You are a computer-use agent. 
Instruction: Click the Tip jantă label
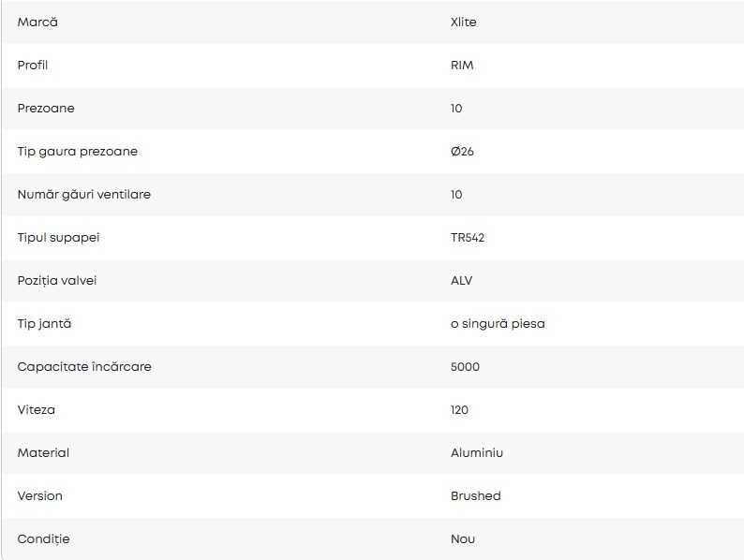coord(44,323)
